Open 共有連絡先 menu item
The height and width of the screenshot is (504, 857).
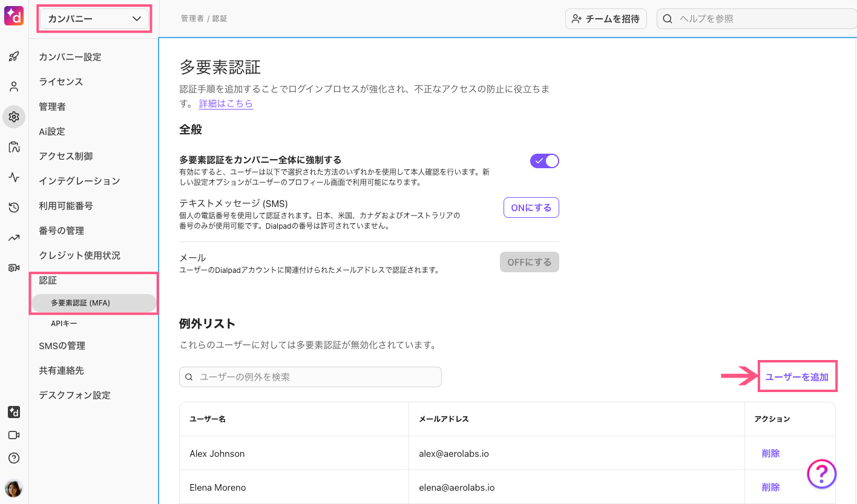click(61, 370)
